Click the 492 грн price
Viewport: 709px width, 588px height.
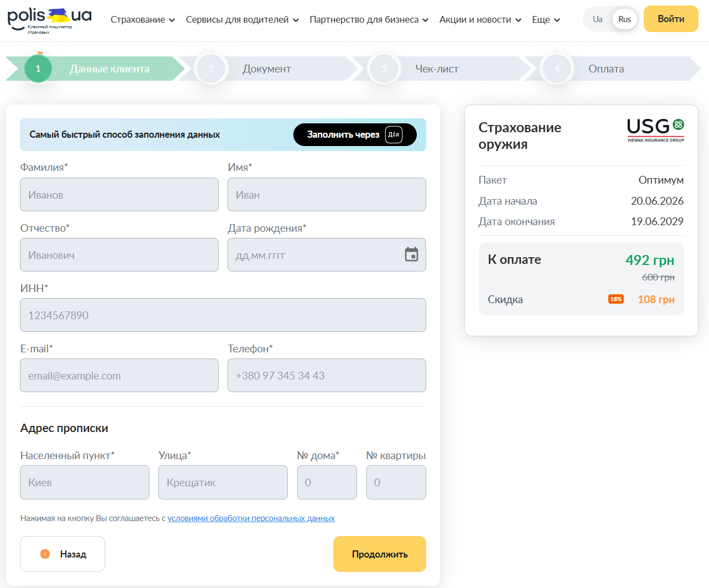(650, 260)
